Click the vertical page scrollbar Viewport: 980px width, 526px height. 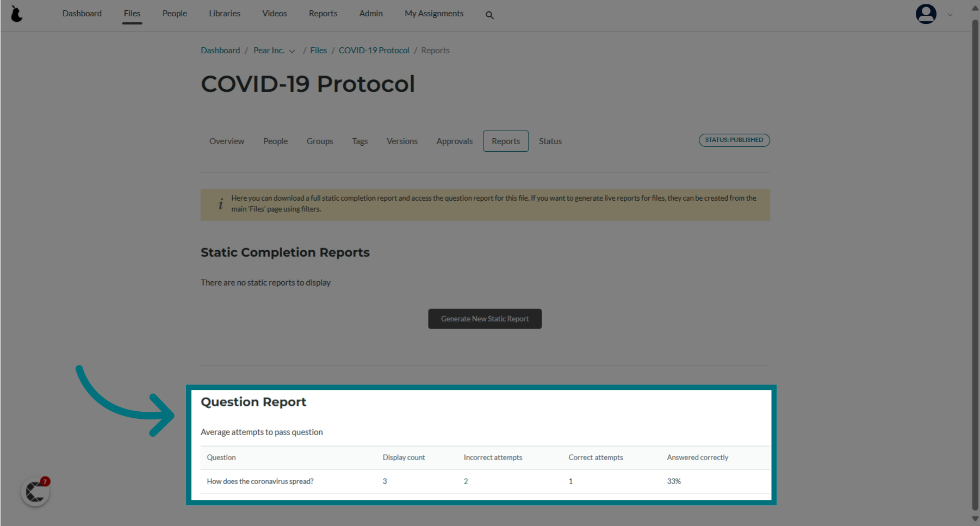[x=975, y=265]
